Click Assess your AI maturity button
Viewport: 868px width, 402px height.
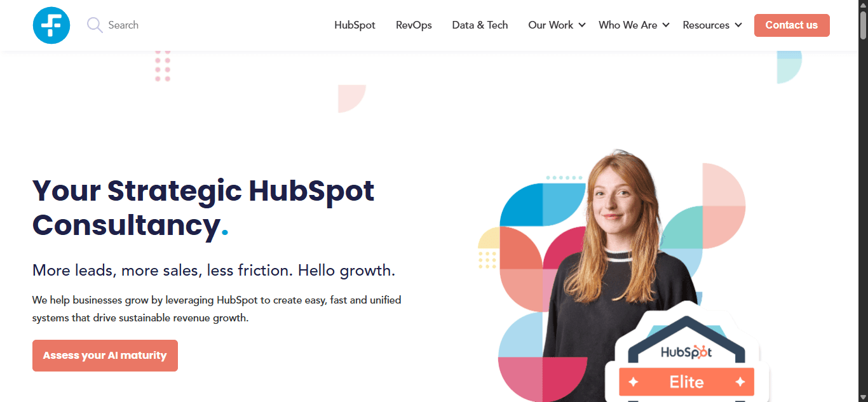pyautogui.click(x=105, y=356)
